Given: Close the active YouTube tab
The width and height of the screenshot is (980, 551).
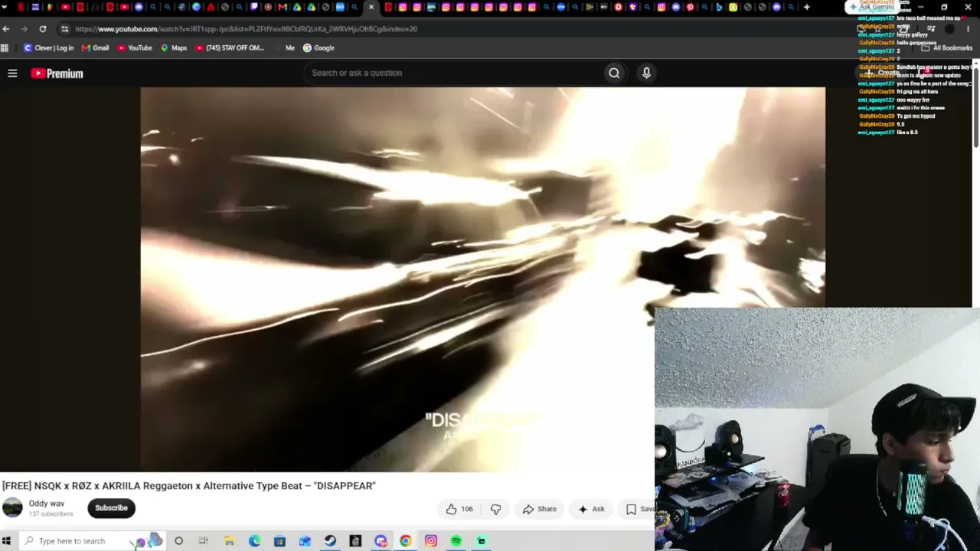Looking at the screenshot, I should click(x=371, y=7).
